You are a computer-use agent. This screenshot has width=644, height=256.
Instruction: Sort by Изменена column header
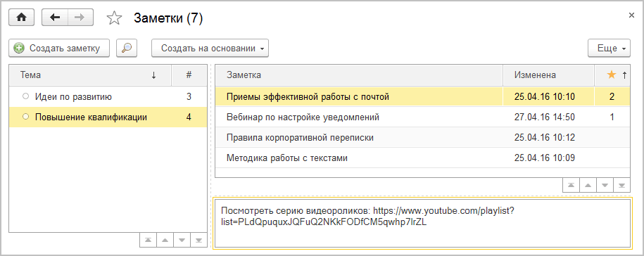tap(549, 75)
